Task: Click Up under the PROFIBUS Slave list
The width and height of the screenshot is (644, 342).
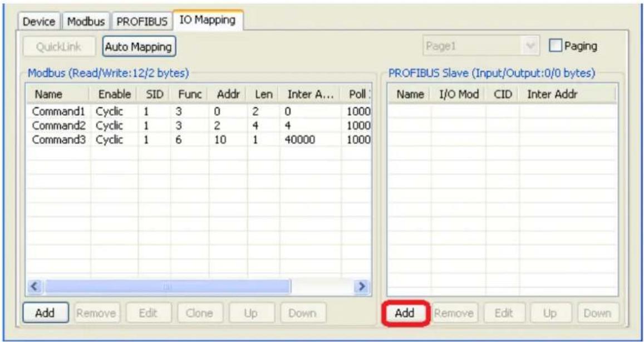Action: [551, 314]
